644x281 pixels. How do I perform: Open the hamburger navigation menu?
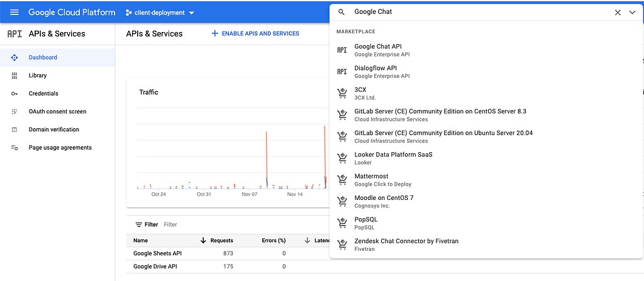pyautogui.click(x=14, y=13)
